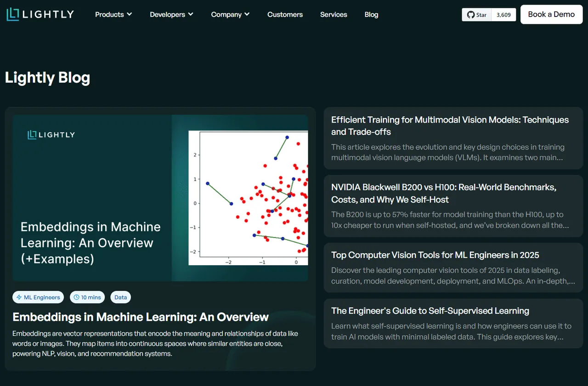588x386 pixels.
Task: Click the GitHub Star button
Action: point(477,15)
